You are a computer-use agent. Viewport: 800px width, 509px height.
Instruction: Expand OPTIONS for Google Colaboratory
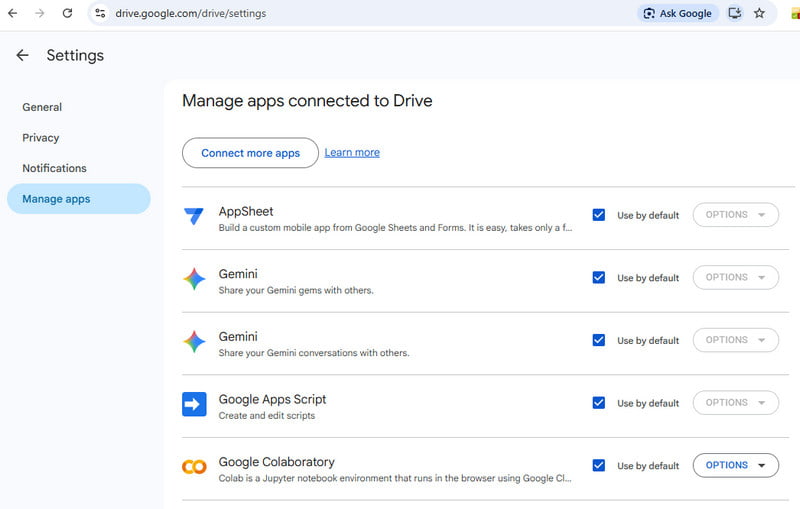[x=736, y=465]
